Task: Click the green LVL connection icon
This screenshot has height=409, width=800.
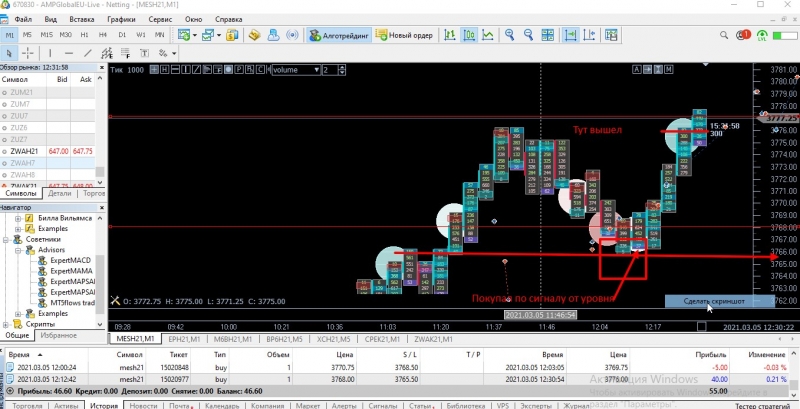Action: pyautogui.click(x=762, y=36)
